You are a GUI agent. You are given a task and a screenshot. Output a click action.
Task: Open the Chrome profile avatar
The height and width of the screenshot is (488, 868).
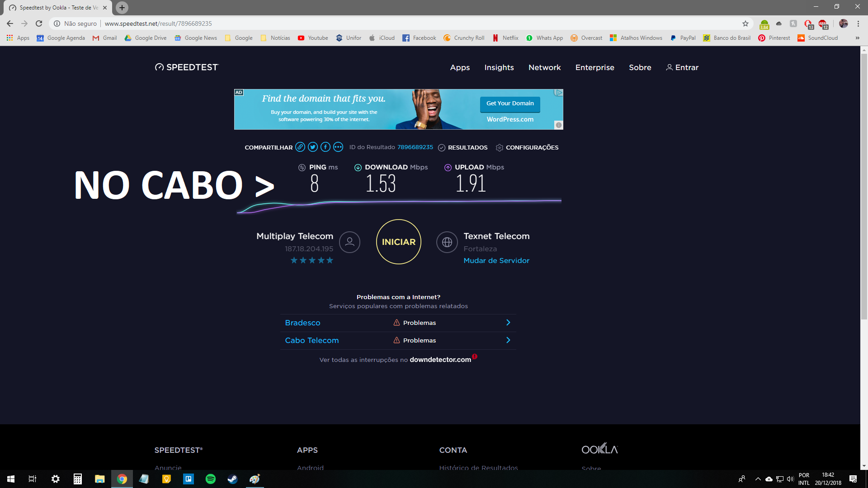coord(843,23)
